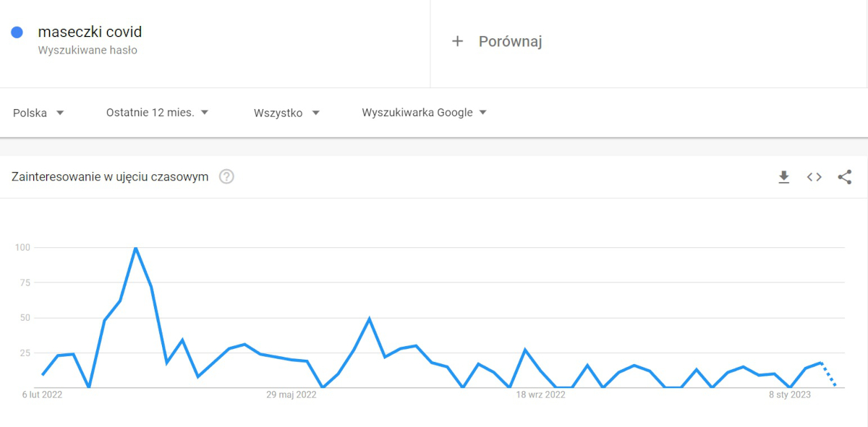Click the Zainteresowanie w ujęciu czasowym heading
This screenshot has width=868, height=427.
(110, 177)
